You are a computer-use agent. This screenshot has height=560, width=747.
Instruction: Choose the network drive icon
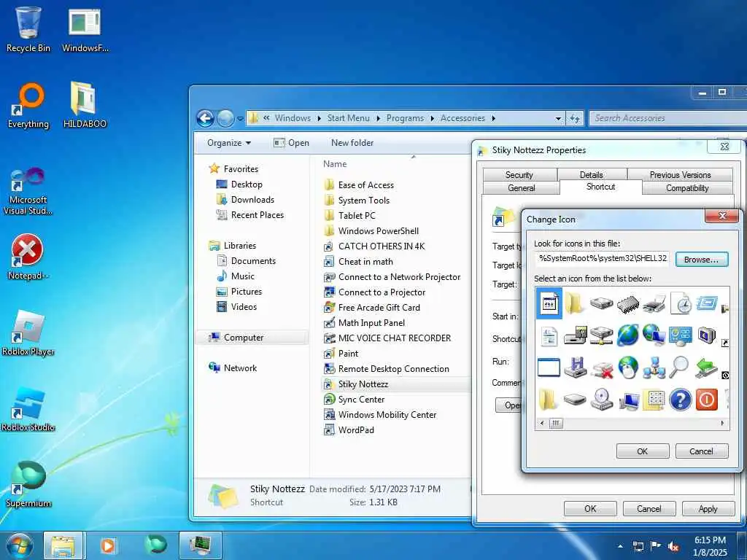pos(602,335)
